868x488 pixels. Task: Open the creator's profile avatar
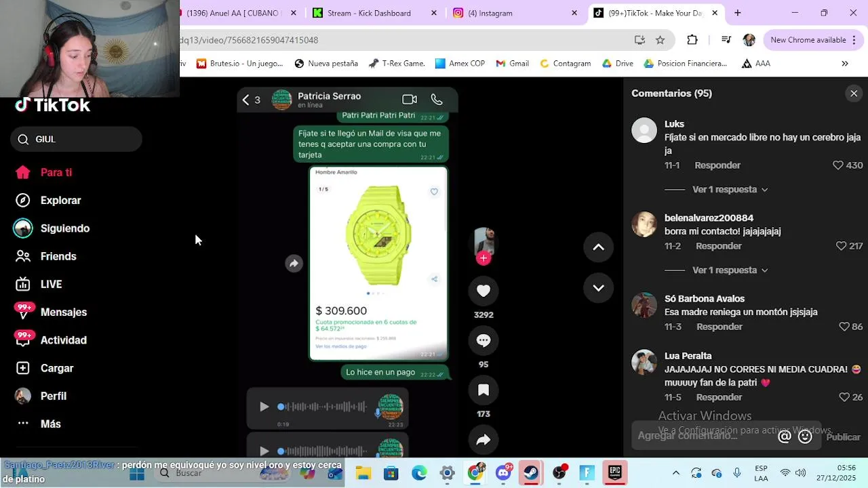(x=484, y=240)
